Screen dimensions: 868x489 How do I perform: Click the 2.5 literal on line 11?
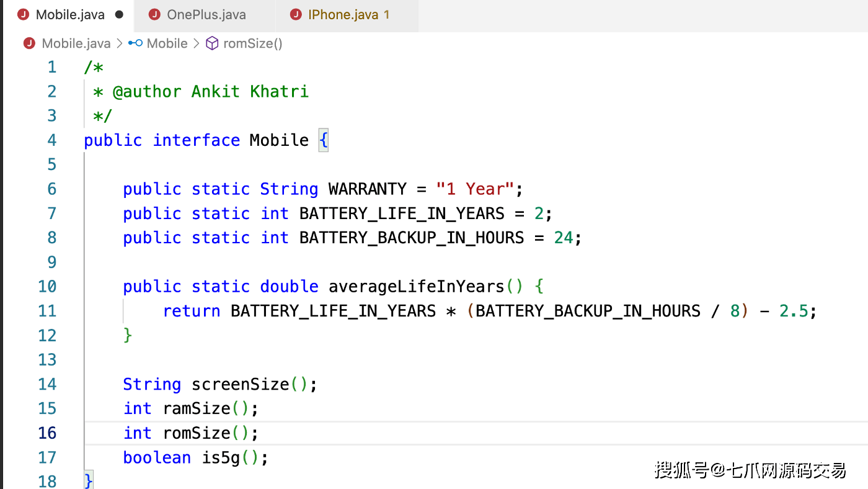click(794, 311)
